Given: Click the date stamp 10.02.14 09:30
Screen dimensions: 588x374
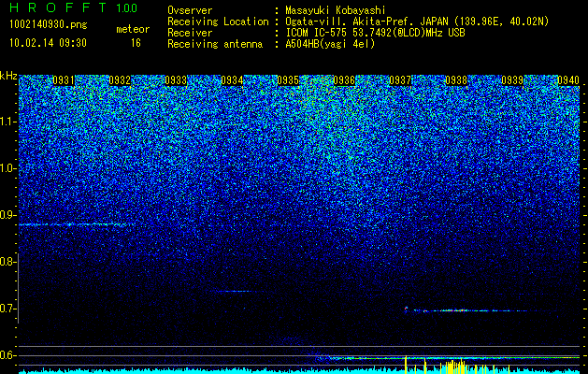Looking at the screenshot, I should pyautogui.click(x=48, y=43).
